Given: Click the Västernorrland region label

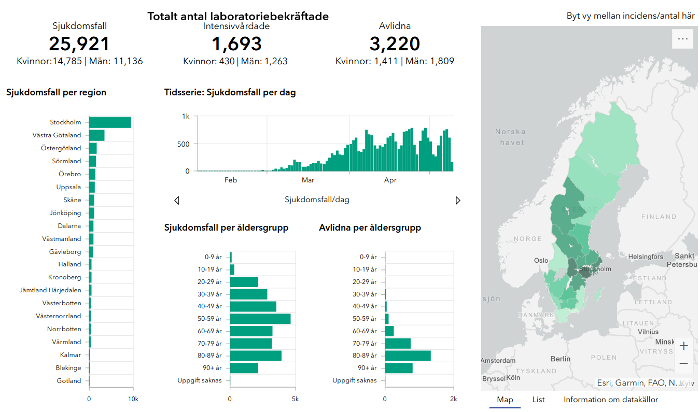Looking at the screenshot, I should tap(58, 316).
